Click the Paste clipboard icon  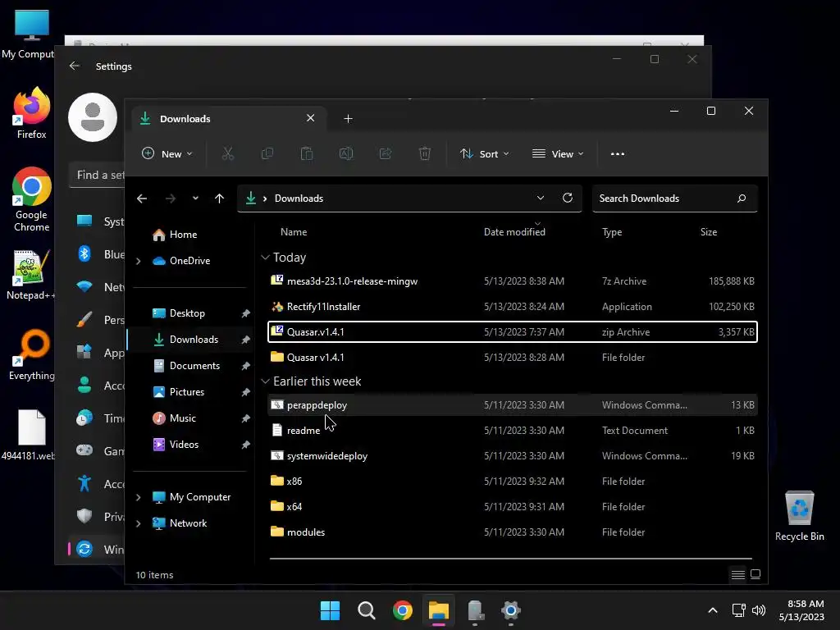307,153
